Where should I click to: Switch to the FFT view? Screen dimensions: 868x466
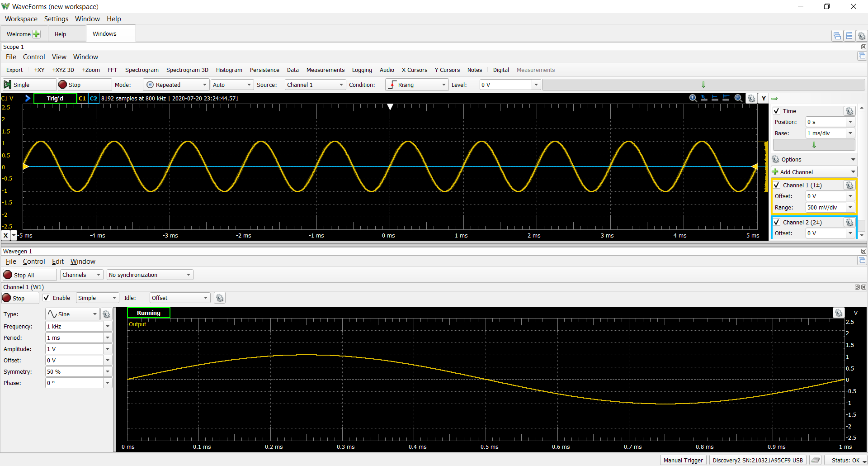pos(112,70)
